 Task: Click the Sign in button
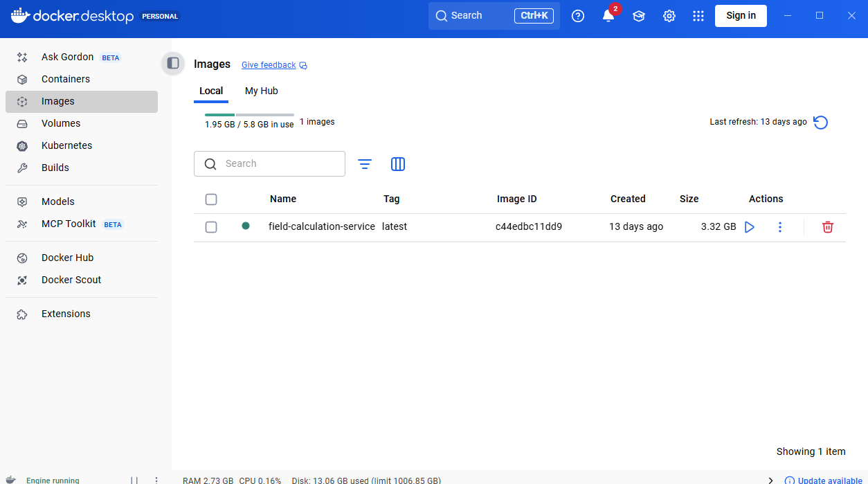tap(741, 15)
